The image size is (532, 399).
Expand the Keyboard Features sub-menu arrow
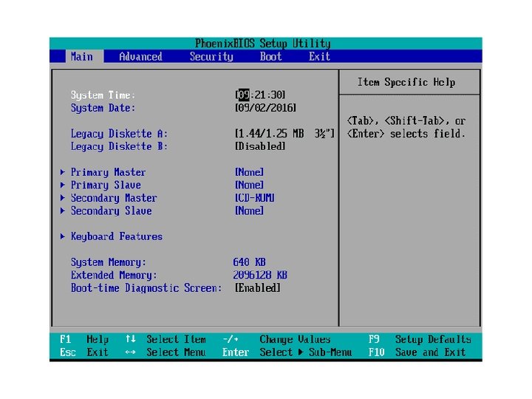62,236
